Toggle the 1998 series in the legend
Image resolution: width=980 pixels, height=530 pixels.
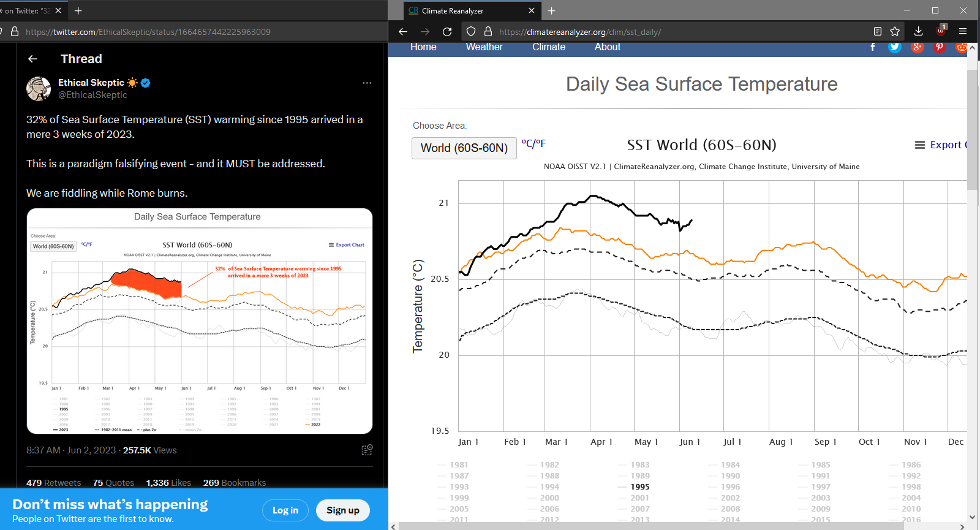(x=905, y=487)
